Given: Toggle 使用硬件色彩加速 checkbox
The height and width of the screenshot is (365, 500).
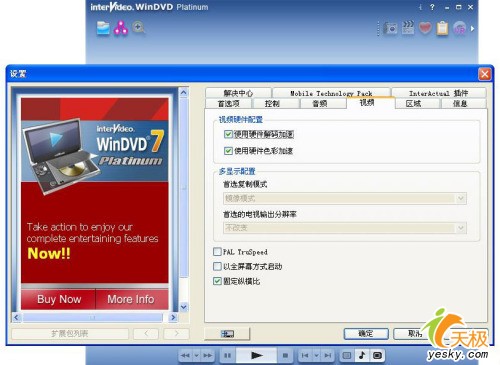Looking at the screenshot, I should 228,151.
